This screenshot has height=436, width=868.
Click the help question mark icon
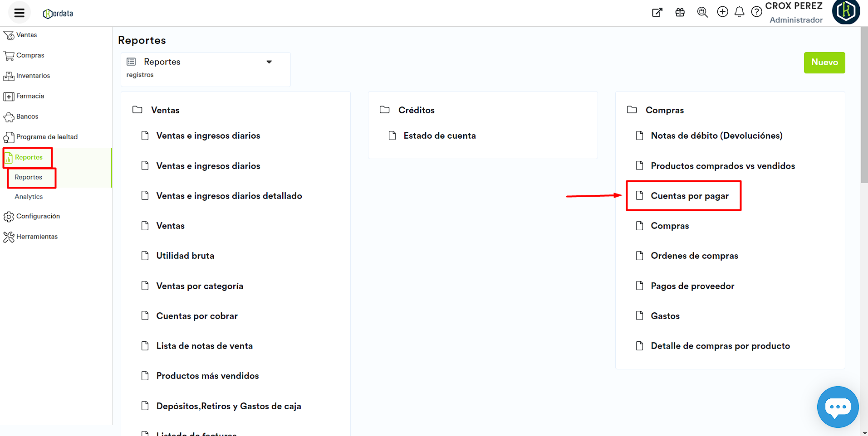click(756, 12)
